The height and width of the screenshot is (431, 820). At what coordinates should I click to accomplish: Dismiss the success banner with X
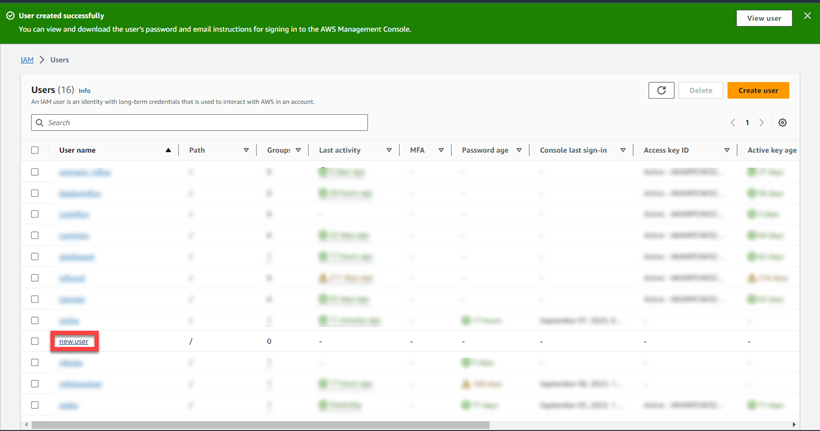(807, 17)
